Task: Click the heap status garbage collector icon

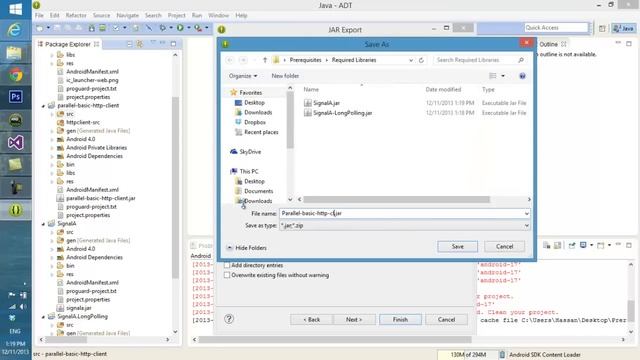Action: (502, 355)
